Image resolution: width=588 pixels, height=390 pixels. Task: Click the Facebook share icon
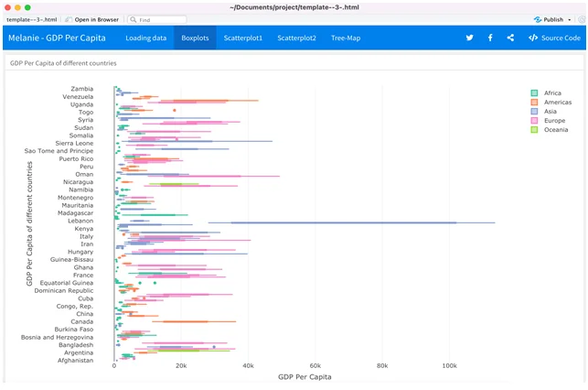click(490, 38)
